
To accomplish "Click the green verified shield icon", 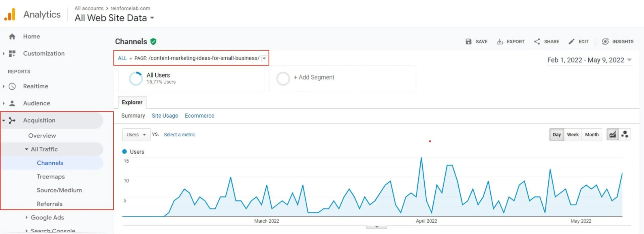I will click(x=153, y=41).
